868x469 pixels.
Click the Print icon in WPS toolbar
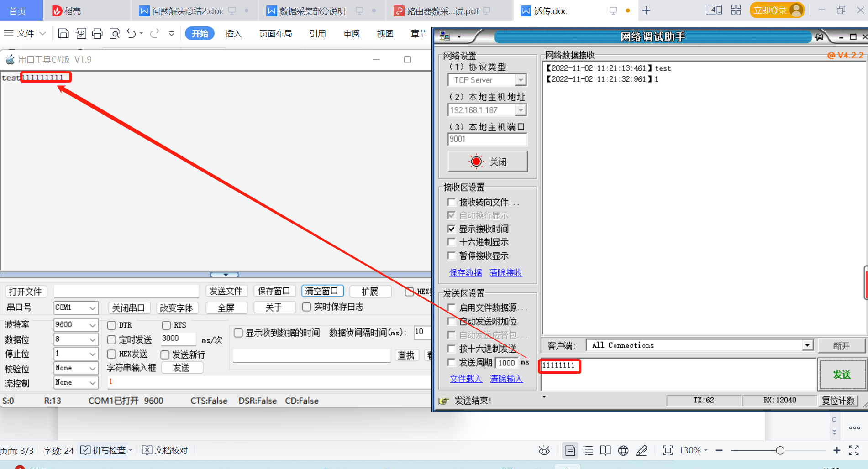click(x=97, y=33)
